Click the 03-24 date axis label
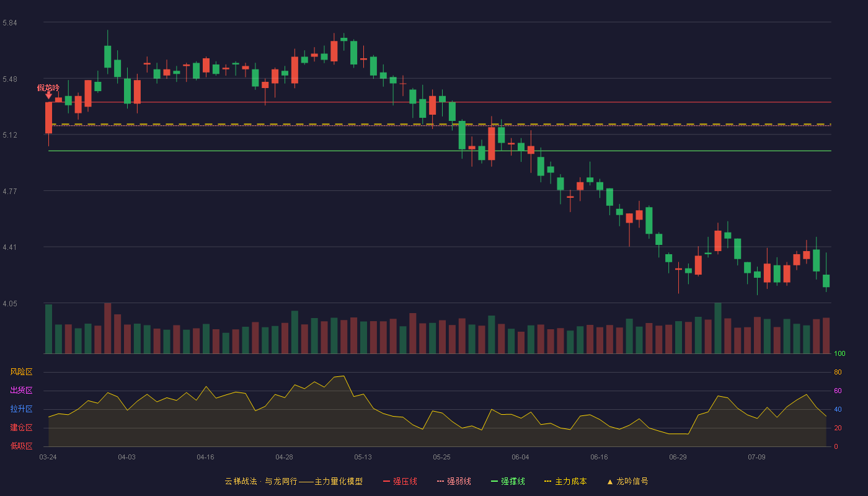This screenshot has height=496, width=868. (48, 457)
